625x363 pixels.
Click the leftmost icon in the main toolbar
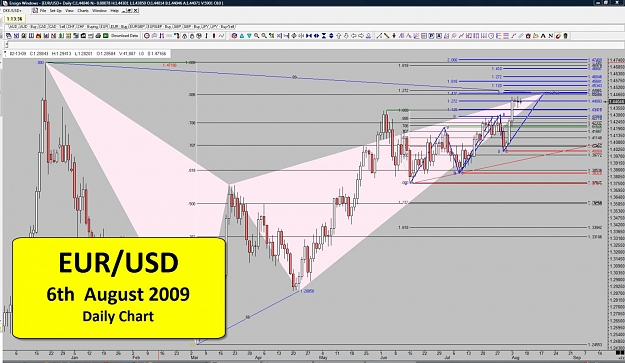[8, 36]
